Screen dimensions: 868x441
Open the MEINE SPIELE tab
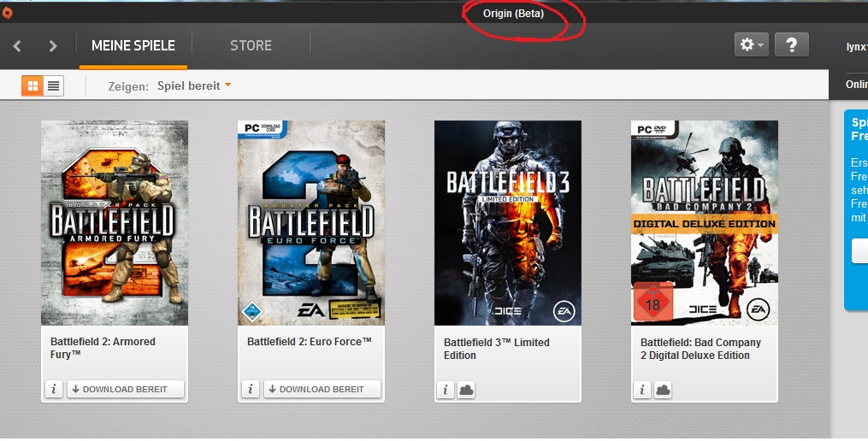pyautogui.click(x=133, y=45)
